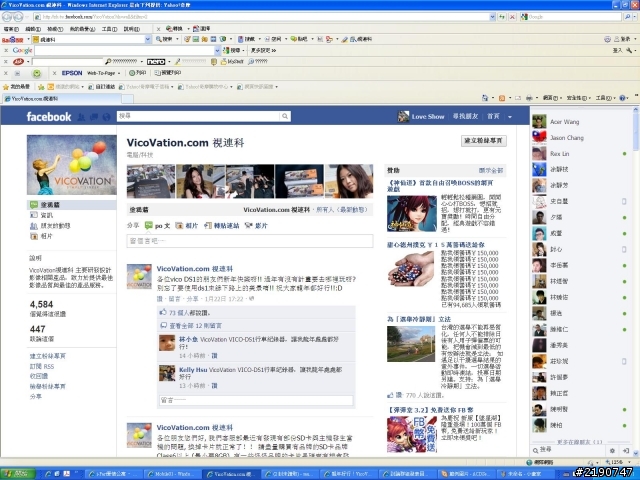
Task: Open the 我的最愛 menu
Action: (82, 29)
